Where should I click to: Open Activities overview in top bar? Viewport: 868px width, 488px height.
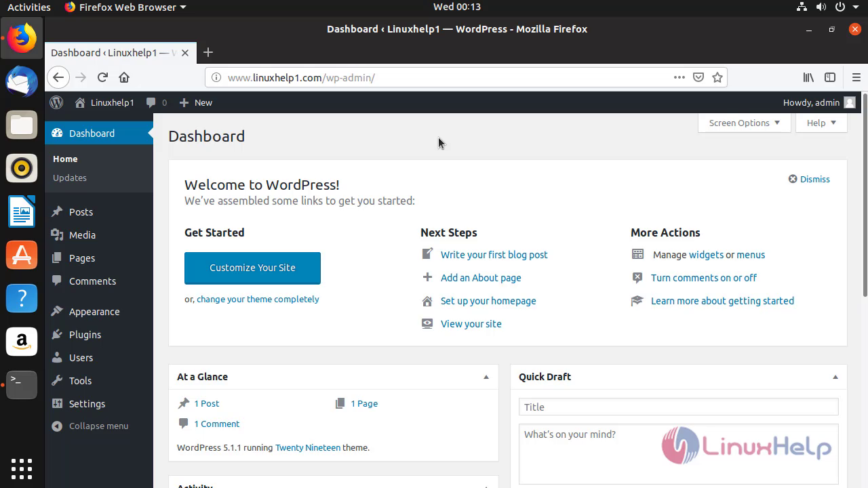(28, 7)
